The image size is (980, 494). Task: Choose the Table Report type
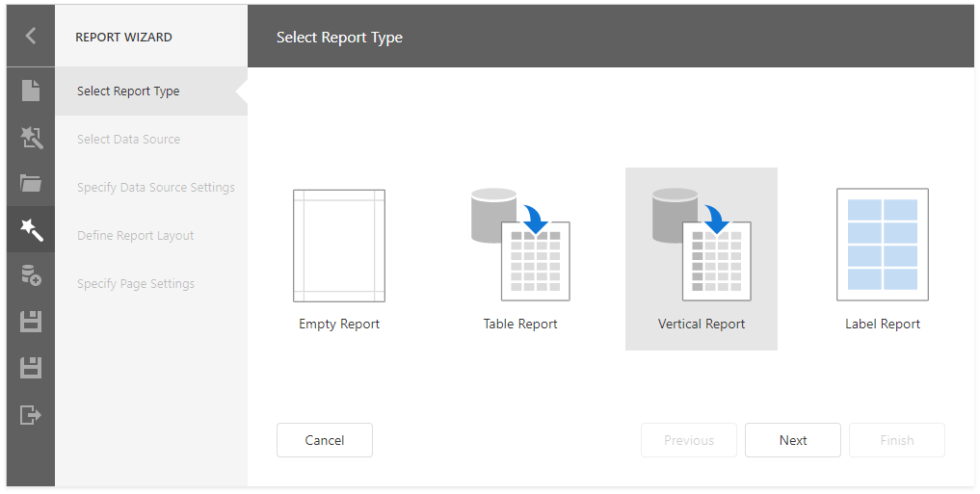520,260
